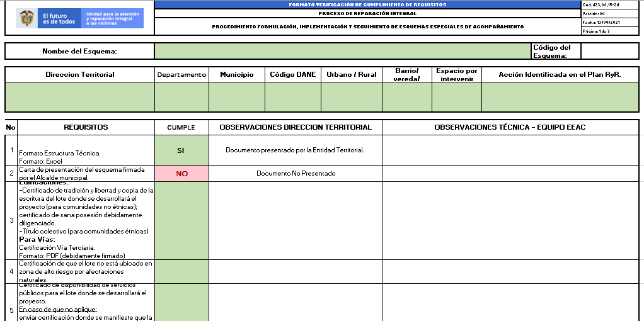Click the green input cell under Departamento
Viewport: 644px width, 321px height.
(181, 97)
